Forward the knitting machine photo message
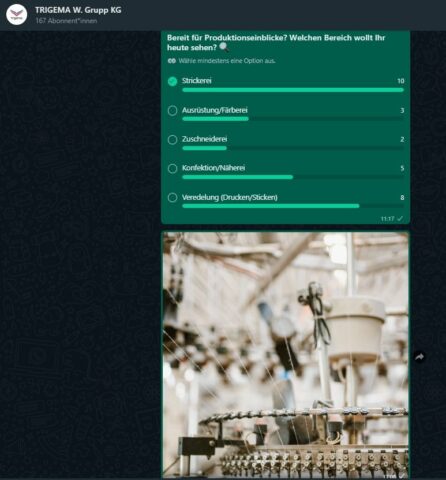 click(420, 357)
